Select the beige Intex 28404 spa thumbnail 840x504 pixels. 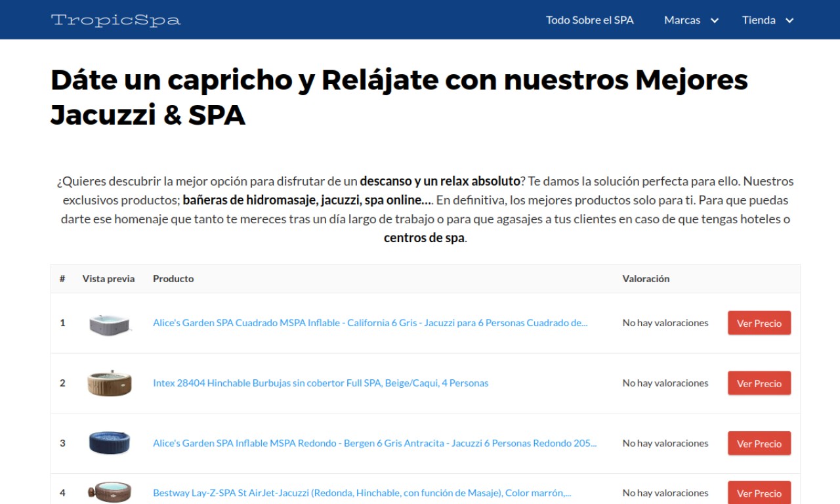point(110,383)
